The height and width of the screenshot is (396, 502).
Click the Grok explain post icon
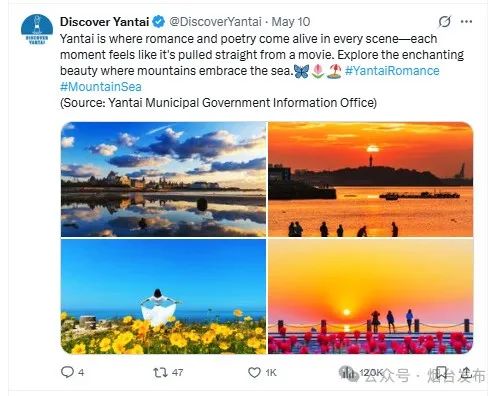[x=445, y=22]
